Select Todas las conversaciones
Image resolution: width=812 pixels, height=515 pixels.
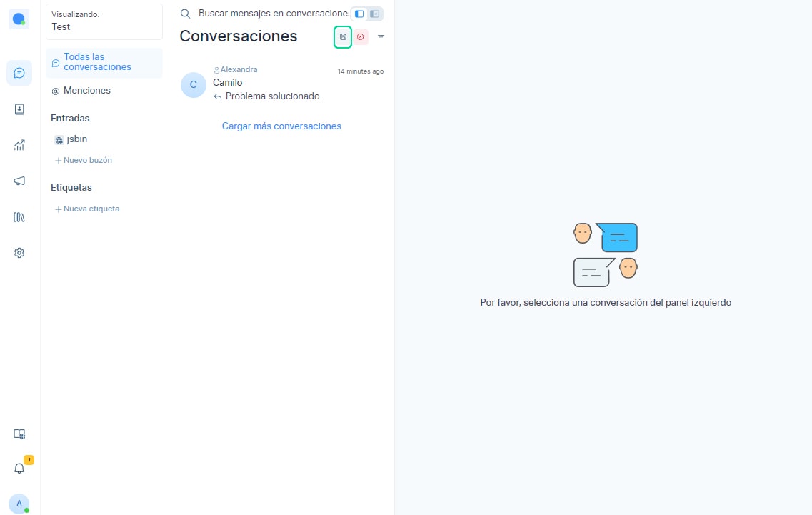(x=97, y=62)
